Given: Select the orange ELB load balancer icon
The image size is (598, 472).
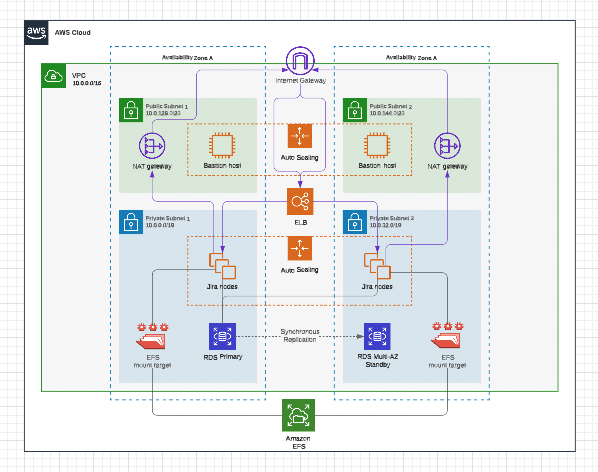Looking at the screenshot, I should (300, 201).
